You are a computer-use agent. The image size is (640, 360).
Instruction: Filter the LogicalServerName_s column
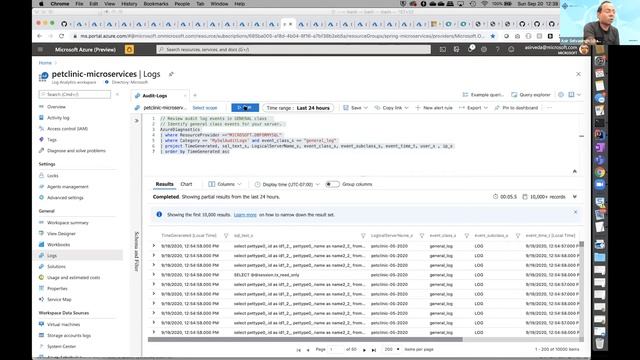click(422, 236)
